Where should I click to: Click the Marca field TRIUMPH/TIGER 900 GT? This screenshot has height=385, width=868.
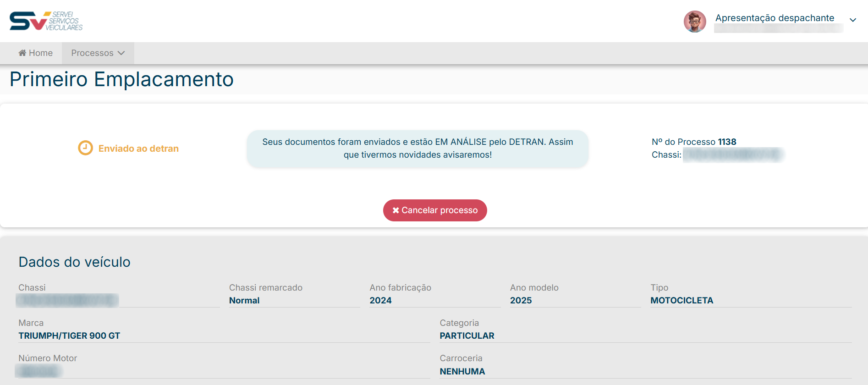69,336
